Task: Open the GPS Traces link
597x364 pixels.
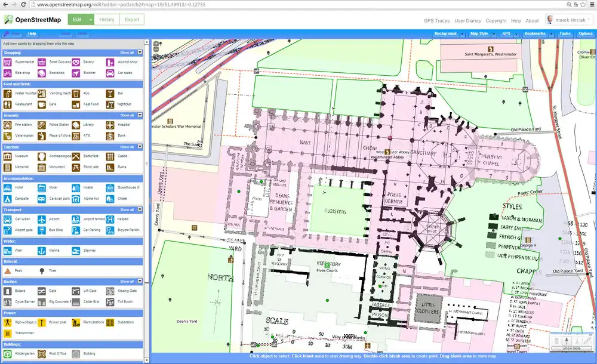Action: [436, 20]
